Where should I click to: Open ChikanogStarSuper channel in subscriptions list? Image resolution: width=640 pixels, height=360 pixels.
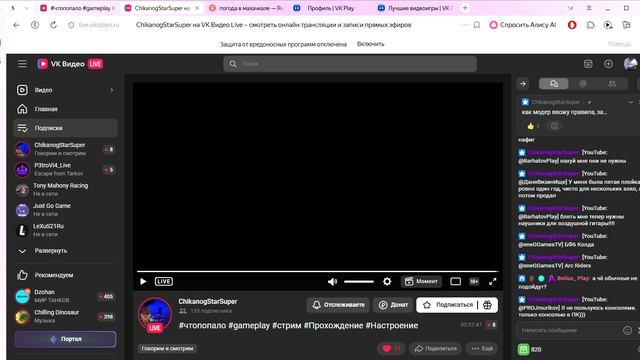click(65, 149)
